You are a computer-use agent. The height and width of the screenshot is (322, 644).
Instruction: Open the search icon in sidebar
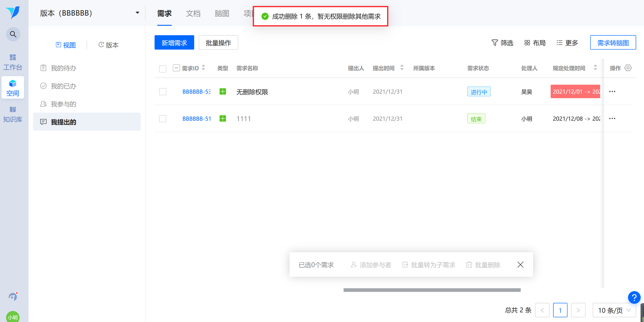pyautogui.click(x=13, y=34)
